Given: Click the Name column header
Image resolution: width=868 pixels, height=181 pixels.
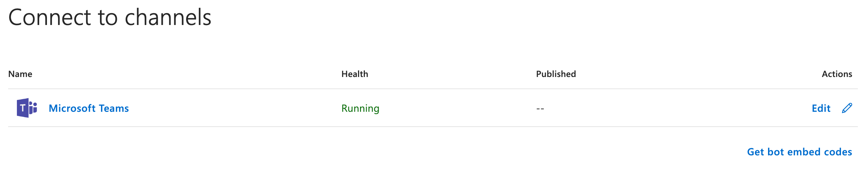Looking at the screenshot, I should coord(20,74).
